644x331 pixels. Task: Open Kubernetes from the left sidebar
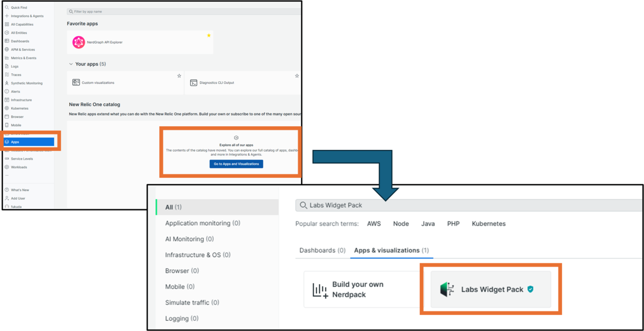point(19,109)
